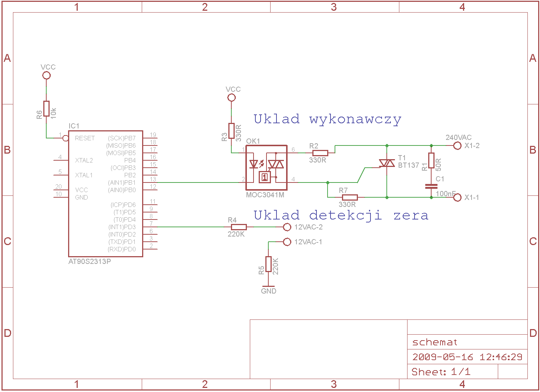This screenshot has width=540, height=392.
Task: Click the RESET pin inversion circle on IC1
Action: [x=66, y=138]
